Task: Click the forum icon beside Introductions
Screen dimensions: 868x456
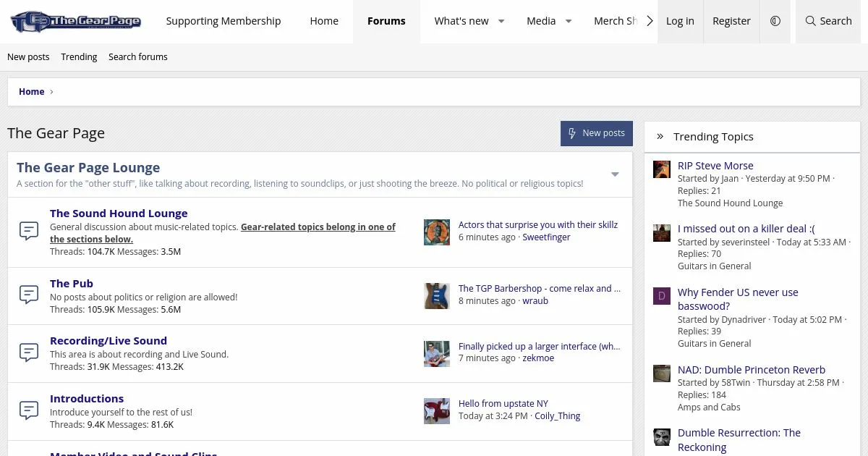Action: pyautogui.click(x=28, y=410)
